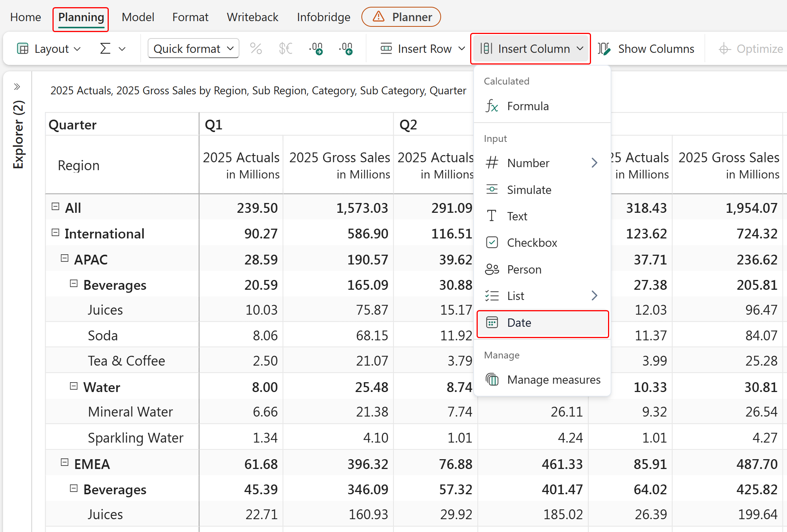The width and height of the screenshot is (787, 532).
Task: Click the Tea & Coffee row label
Action: [x=127, y=361]
